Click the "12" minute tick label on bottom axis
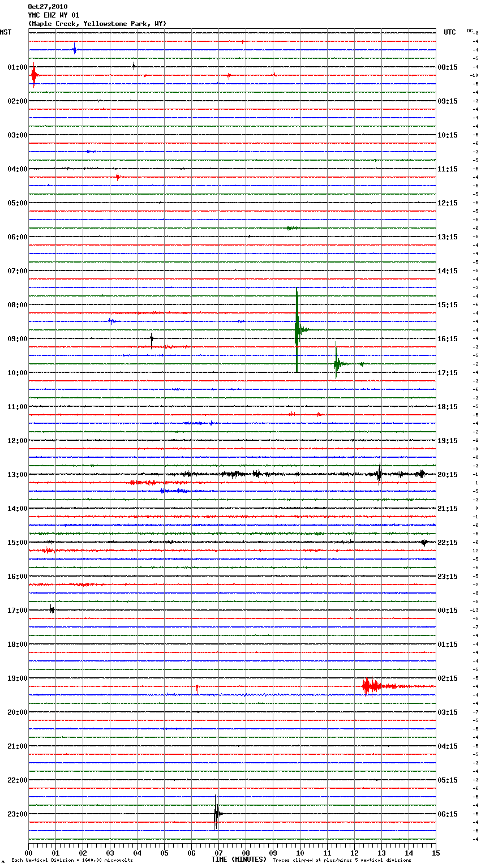Screen dimensions: 481x868 point(354,853)
